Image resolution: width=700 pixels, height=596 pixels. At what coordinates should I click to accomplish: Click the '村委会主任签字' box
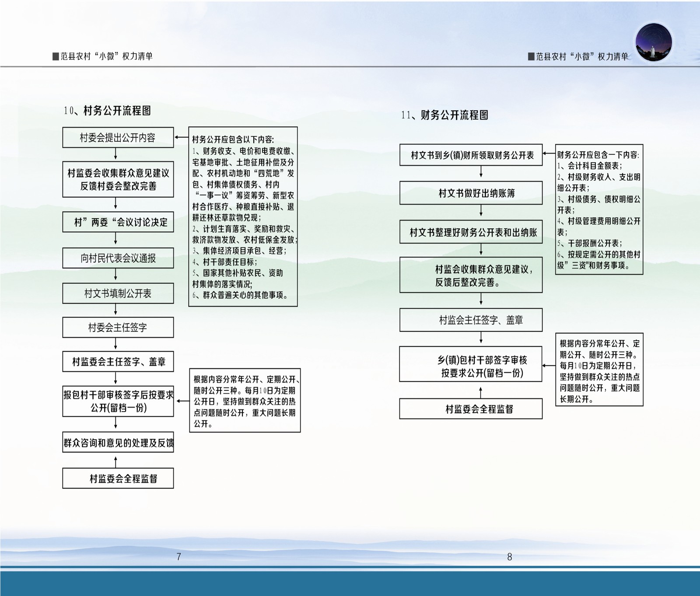pyautogui.click(x=118, y=328)
